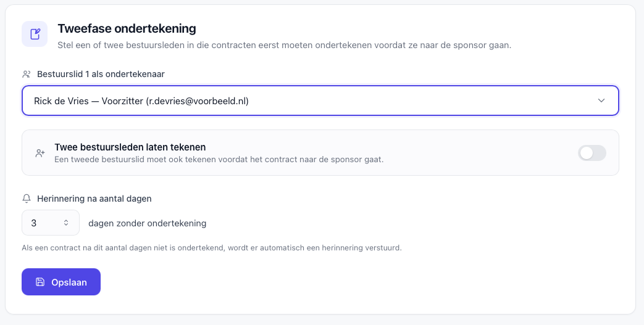Open the Bestuurslid 1 ondertekenaar dropdown

320,101
